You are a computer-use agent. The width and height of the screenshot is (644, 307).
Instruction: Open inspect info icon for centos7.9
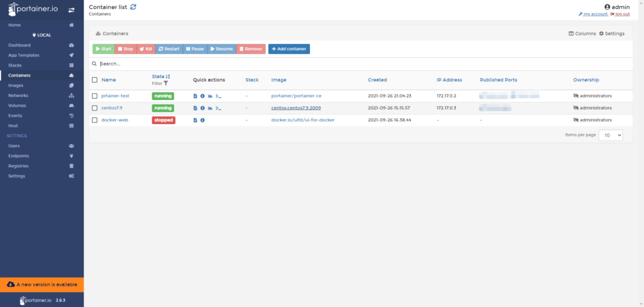click(x=203, y=108)
